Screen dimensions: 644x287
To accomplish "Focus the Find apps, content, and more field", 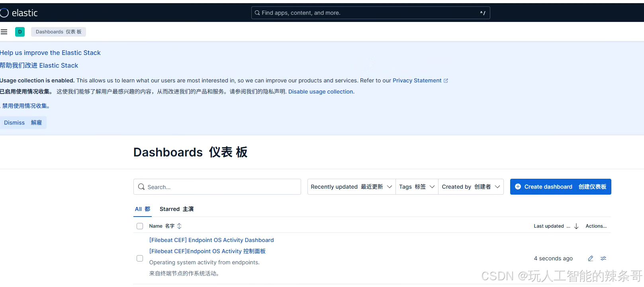I will tap(371, 13).
